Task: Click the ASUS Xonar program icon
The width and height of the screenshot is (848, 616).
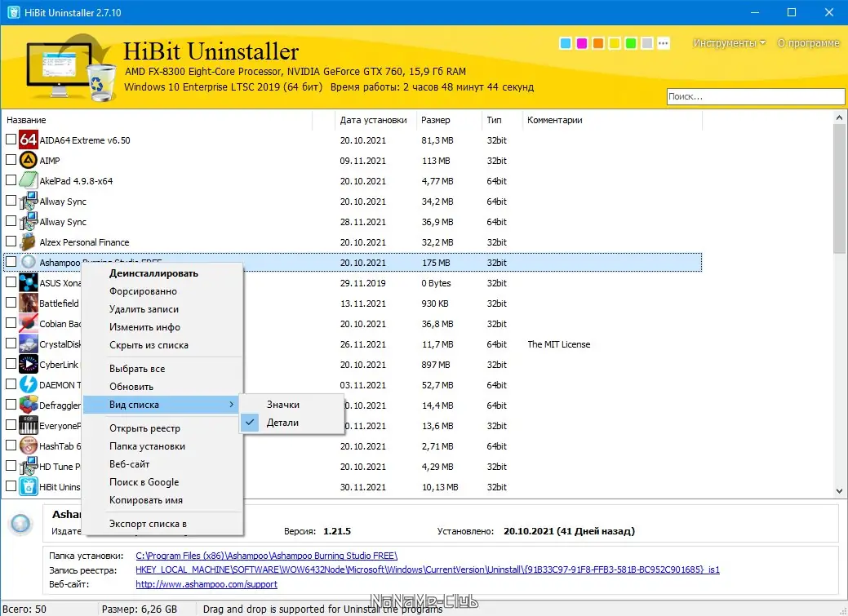Action: [28, 283]
